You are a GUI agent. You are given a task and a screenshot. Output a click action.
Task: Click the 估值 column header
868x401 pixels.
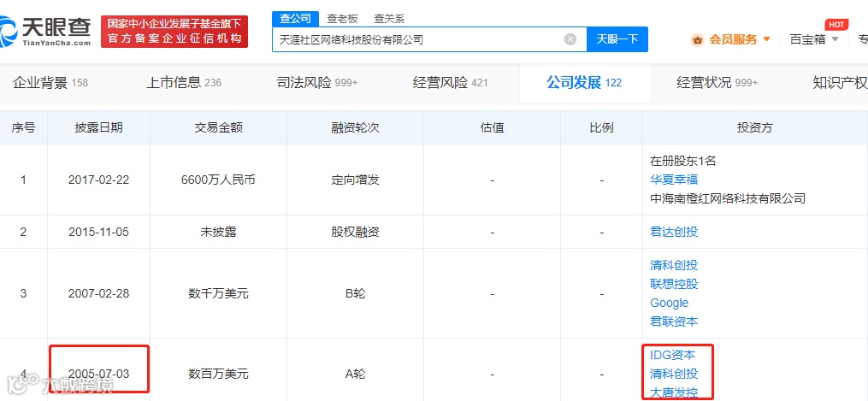point(492,127)
